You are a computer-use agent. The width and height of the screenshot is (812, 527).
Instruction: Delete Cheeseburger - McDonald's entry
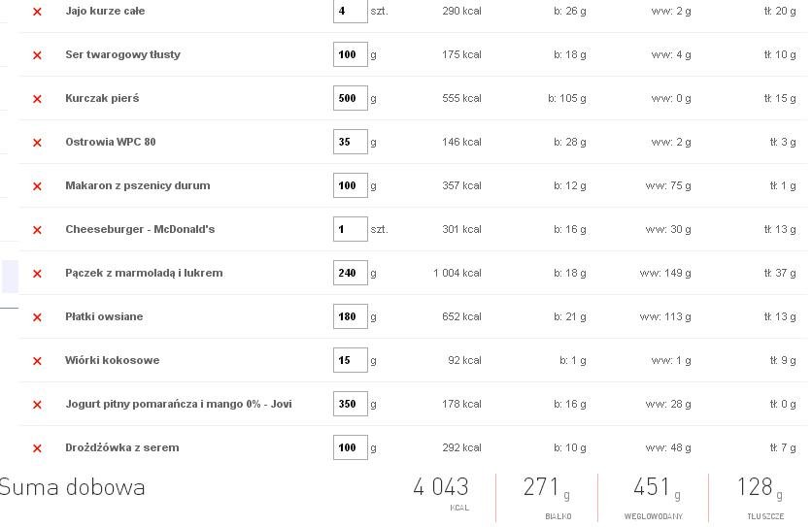(x=37, y=230)
